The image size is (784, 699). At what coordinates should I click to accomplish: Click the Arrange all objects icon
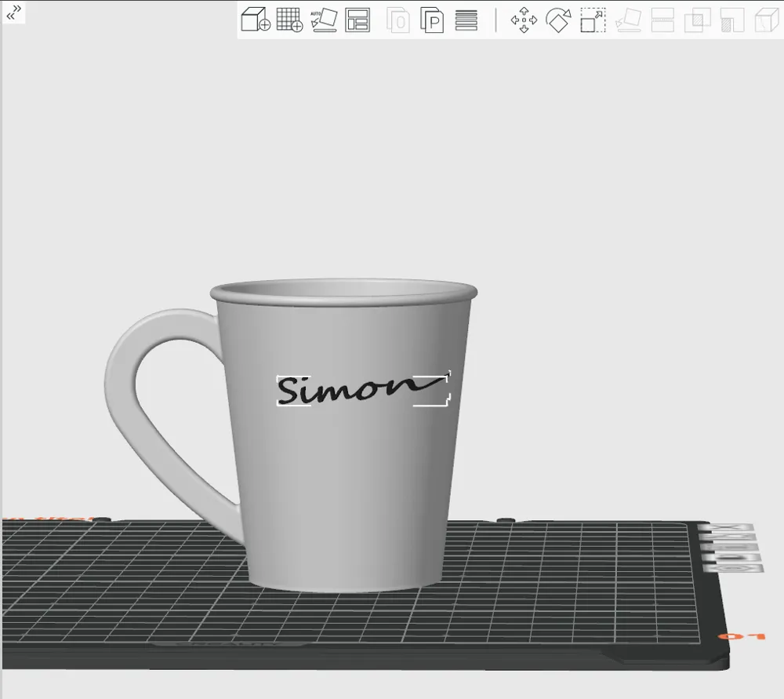[359, 20]
